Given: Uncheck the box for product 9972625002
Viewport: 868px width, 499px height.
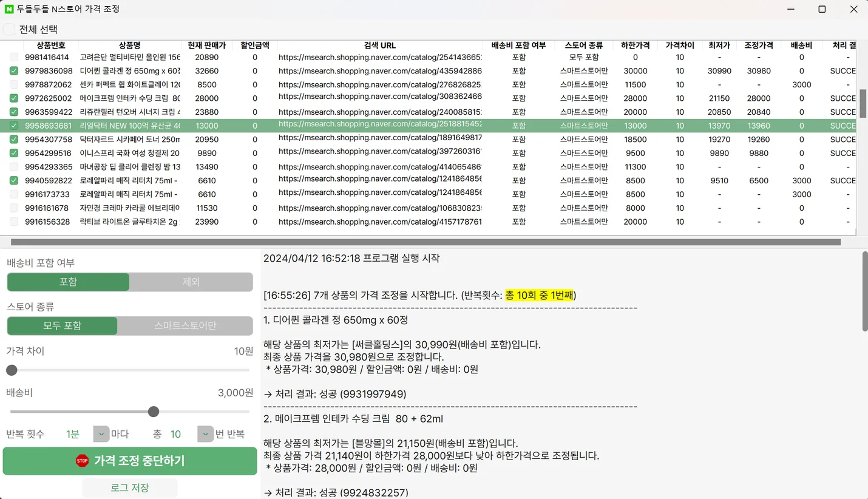Looking at the screenshot, I should tap(13, 98).
